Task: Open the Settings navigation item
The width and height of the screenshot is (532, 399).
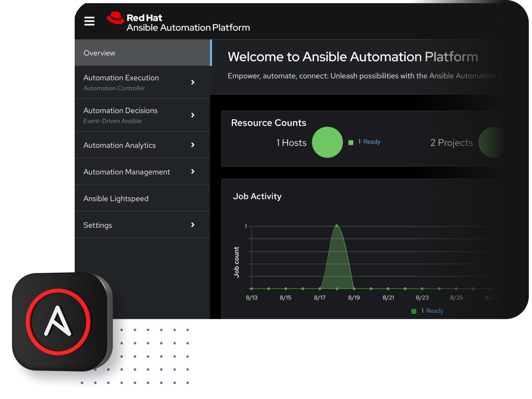Action: 98,225
